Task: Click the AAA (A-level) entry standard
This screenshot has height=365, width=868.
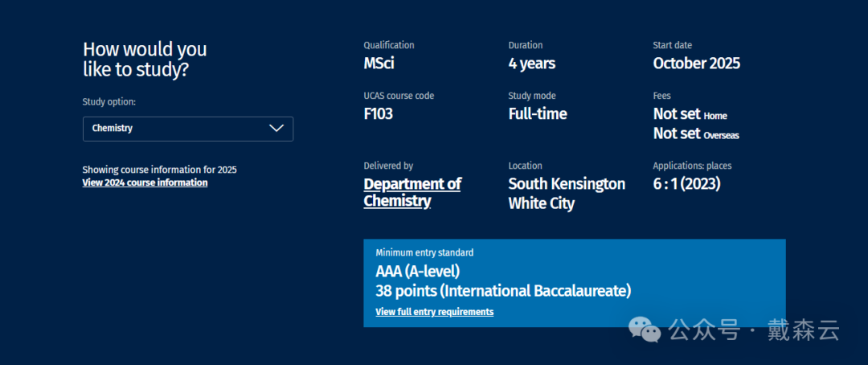Action: click(417, 272)
